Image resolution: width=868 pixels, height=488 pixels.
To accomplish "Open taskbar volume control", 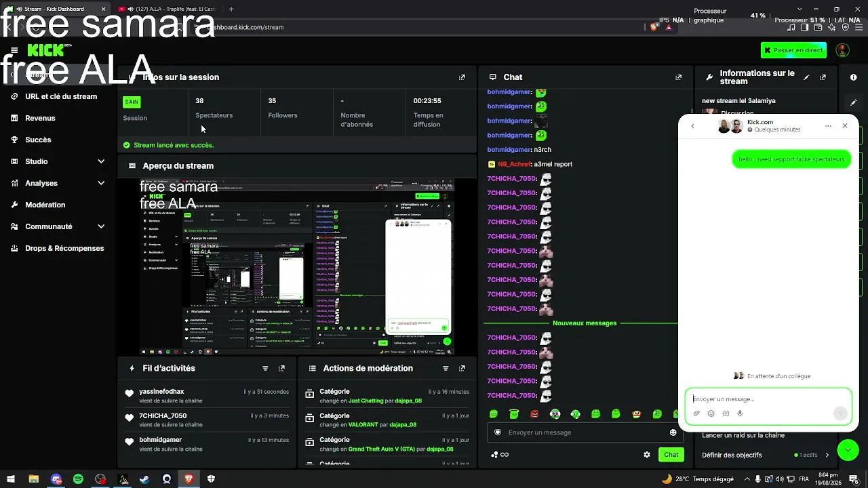I will tap(780, 479).
